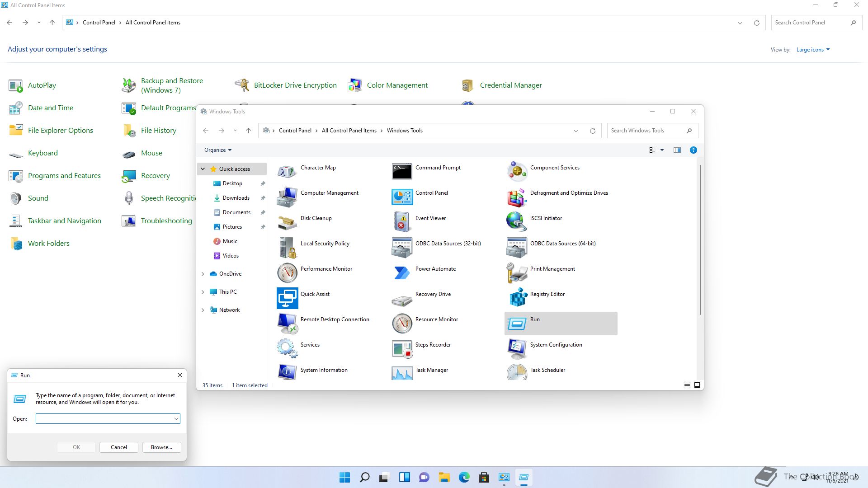Screen dimensions: 868x488
Task: Switch Windows Tools to details view
Action: point(687,385)
